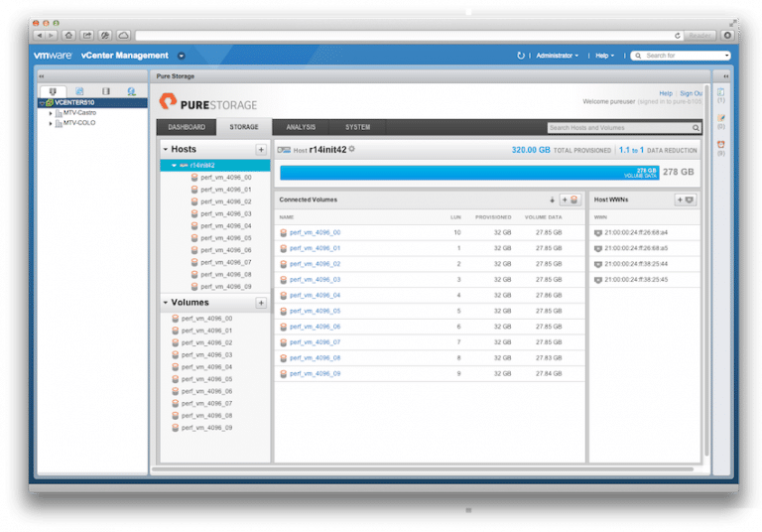Click the magnifier icon in Pure Storage search
The image size is (762, 532).
pos(696,128)
